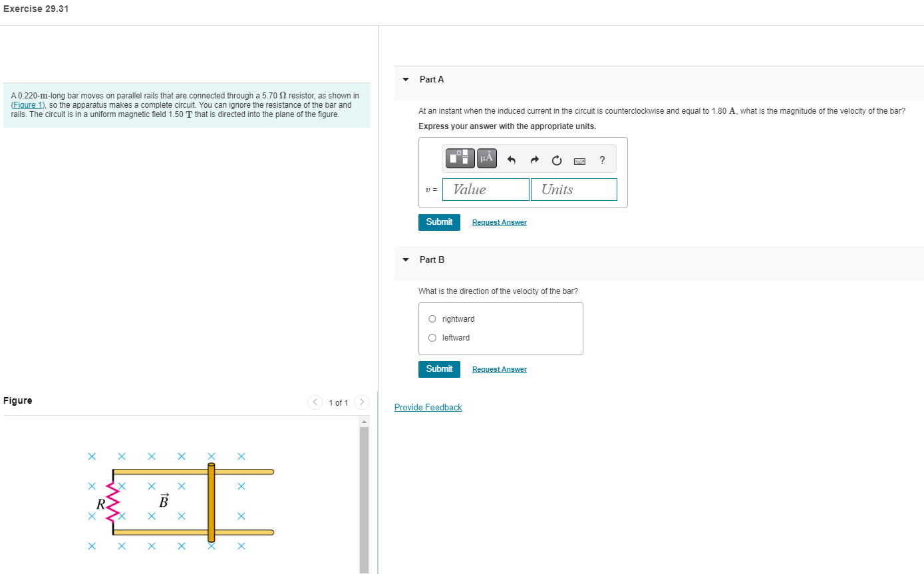Viewport: 924px width, 574px height.
Task: Click the undo icon in the answer toolbar
Action: (x=511, y=159)
